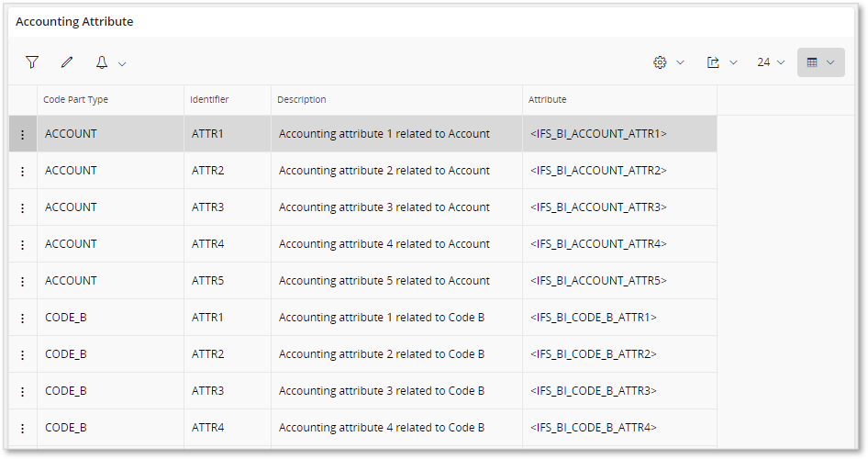The width and height of the screenshot is (868, 459).
Task: Open row menu for ACCOUNT ATTR5
Action: [23, 281]
